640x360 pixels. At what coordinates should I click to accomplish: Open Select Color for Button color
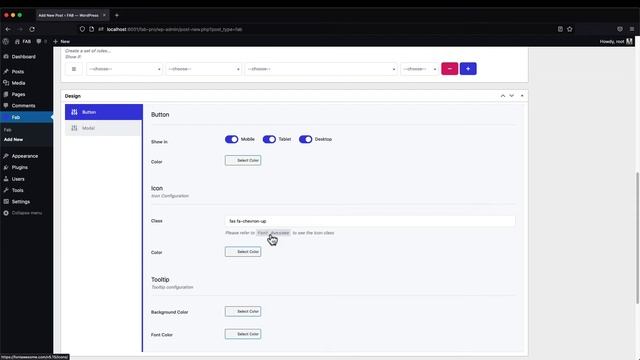(x=243, y=160)
